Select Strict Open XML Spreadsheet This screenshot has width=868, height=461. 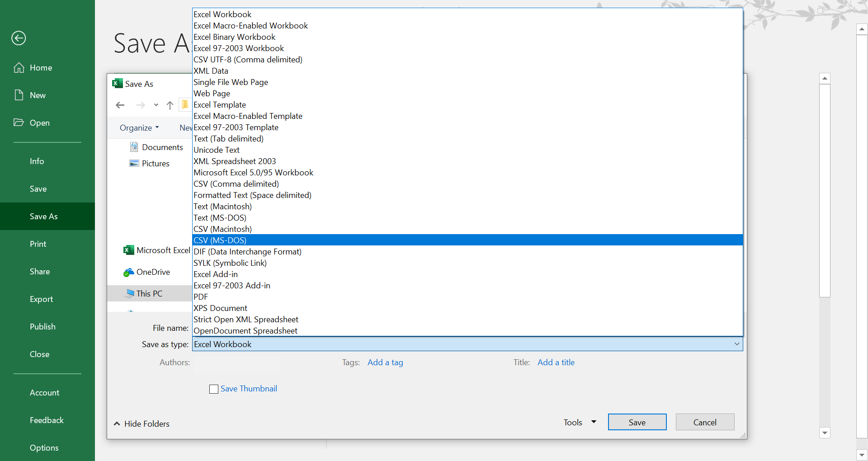click(467, 319)
